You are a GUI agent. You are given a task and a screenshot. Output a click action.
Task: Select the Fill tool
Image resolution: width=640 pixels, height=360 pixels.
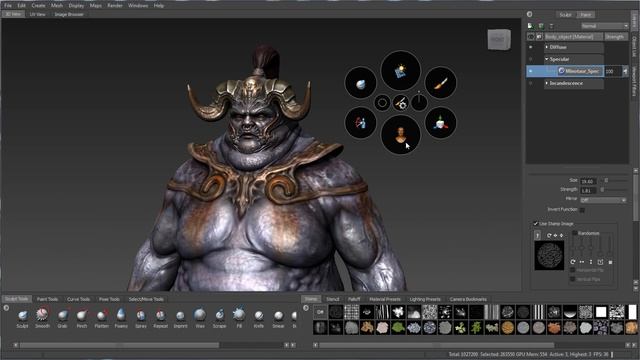(239, 318)
